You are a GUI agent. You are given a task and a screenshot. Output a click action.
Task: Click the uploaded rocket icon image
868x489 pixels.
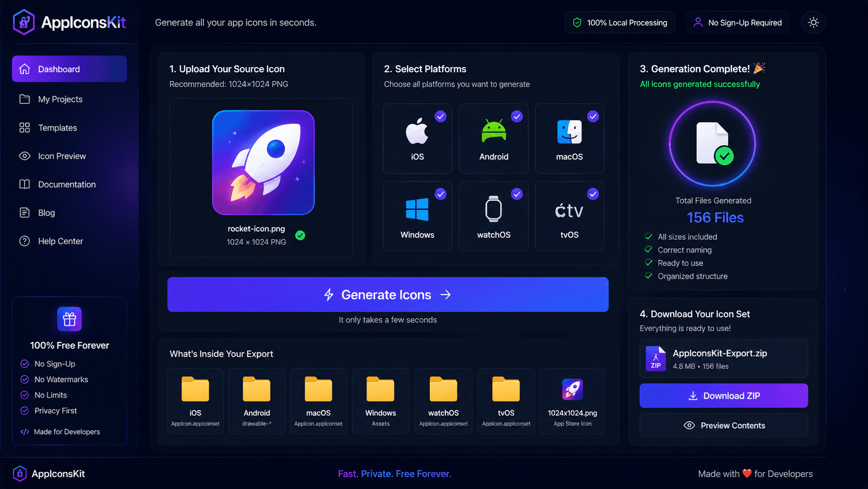[x=263, y=162]
